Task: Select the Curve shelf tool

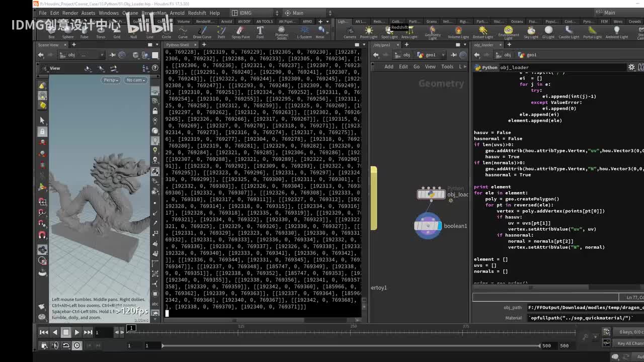Action: (183, 32)
